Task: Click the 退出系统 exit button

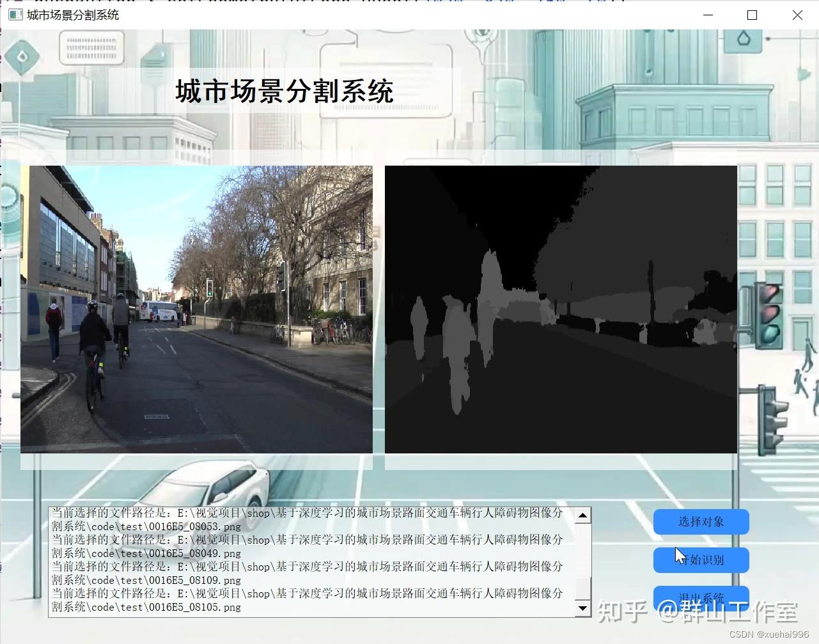Action: coord(701,597)
